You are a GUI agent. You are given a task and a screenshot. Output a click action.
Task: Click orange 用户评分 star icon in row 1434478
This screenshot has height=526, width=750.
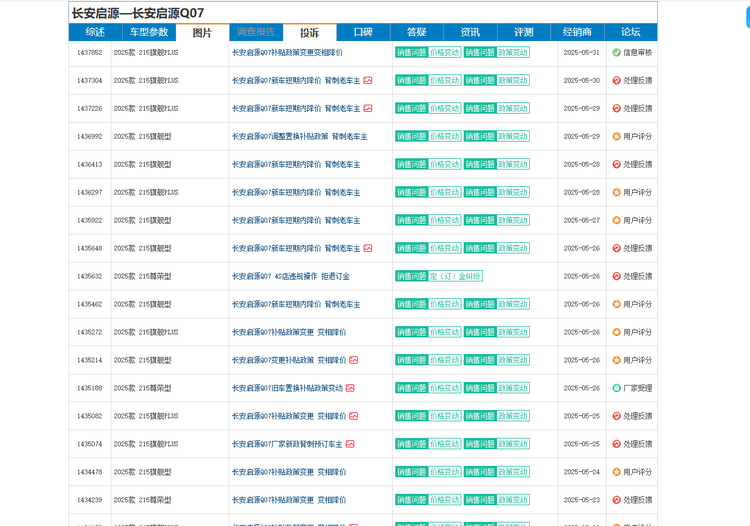coord(617,472)
